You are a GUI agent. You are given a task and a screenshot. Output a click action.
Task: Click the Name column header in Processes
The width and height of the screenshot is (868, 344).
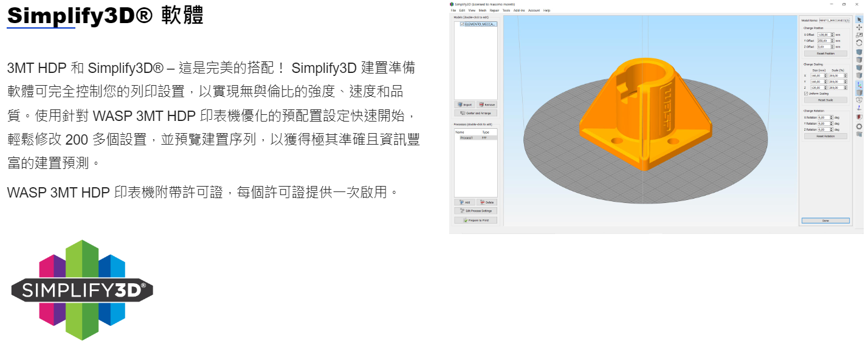pyautogui.click(x=460, y=132)
